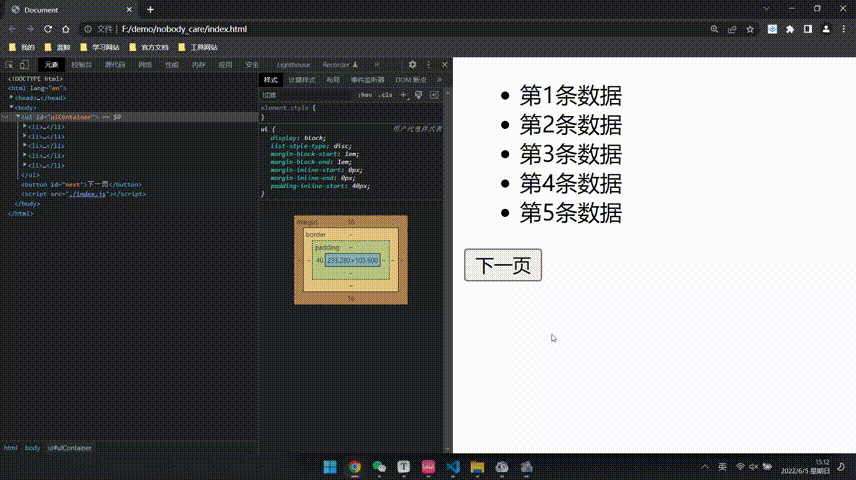
Task: Select the 布局 (Layout) sidebar tab
Action: pos(333,80)
